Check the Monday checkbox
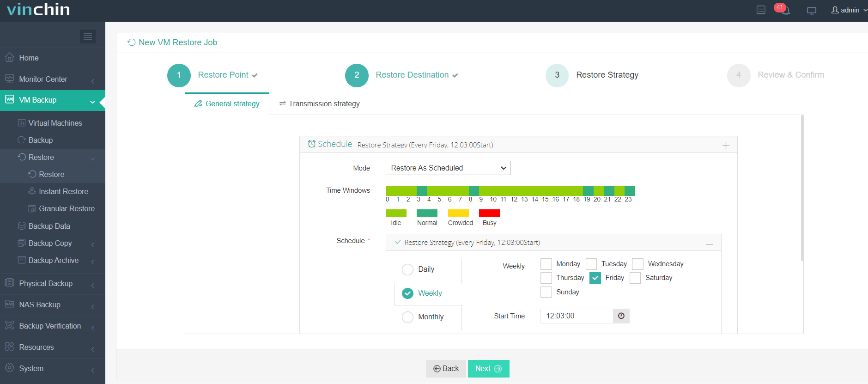This screenshot has width=868, height=384. [x=546, y=264]
